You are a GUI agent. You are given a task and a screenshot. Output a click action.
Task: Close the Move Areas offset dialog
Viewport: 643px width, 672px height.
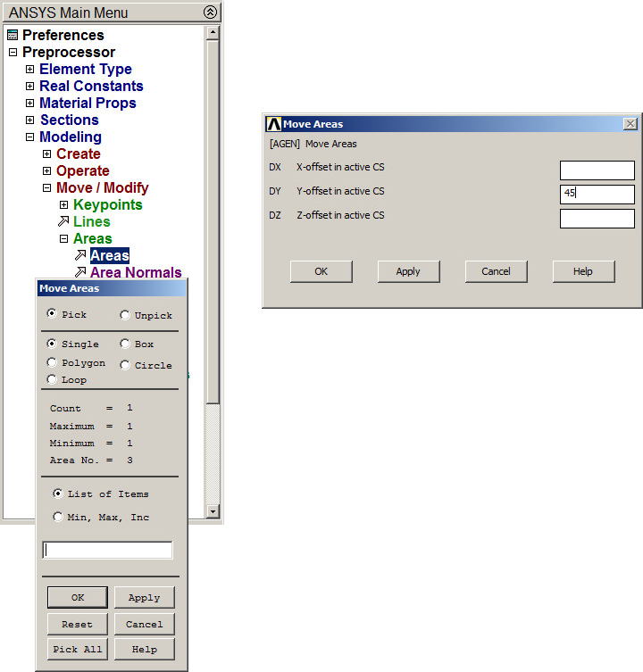click(x=630, y=124)
